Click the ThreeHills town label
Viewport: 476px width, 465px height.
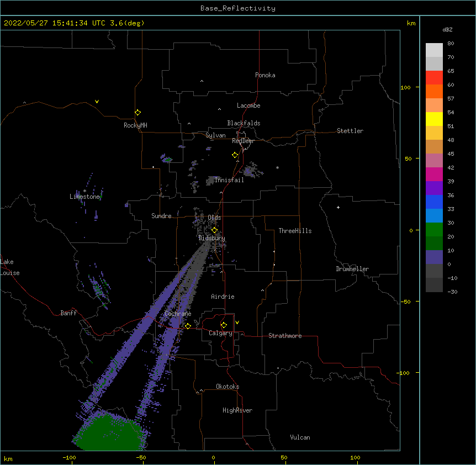(x=295, y=231)
